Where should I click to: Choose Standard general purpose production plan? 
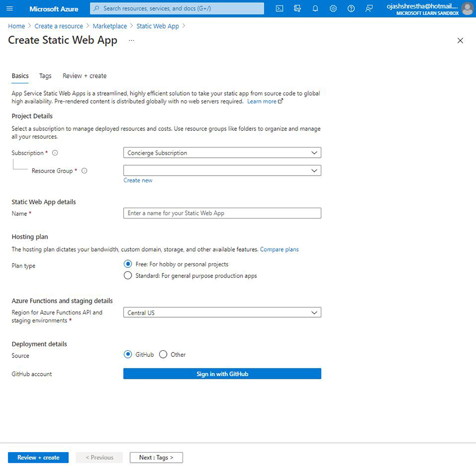point(128,275)
